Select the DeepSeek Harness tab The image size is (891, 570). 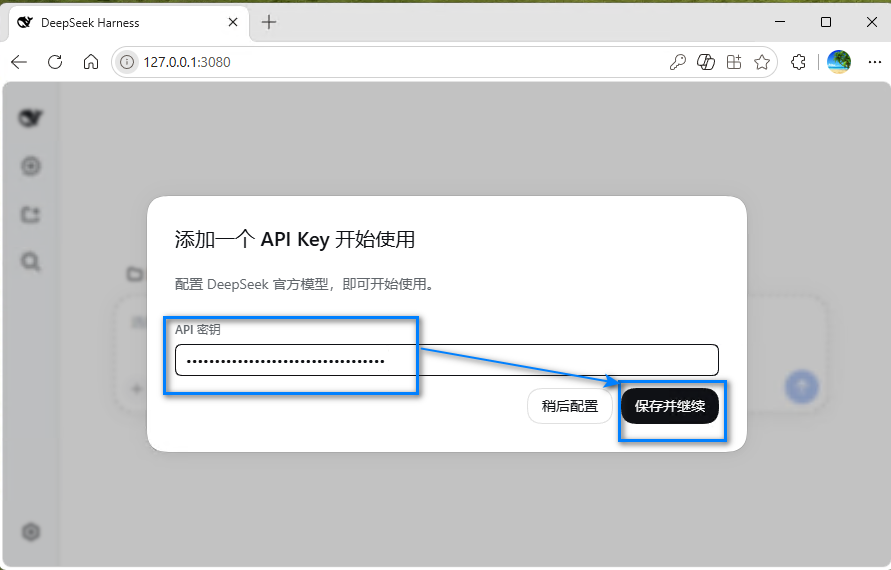coord(129,23)
